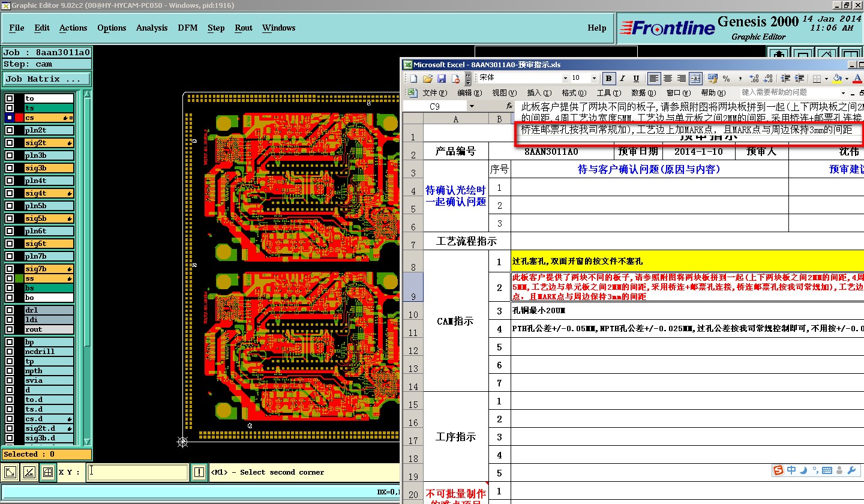Click the Job Matrix button
The image size is (864, 504).
point(47,79)
